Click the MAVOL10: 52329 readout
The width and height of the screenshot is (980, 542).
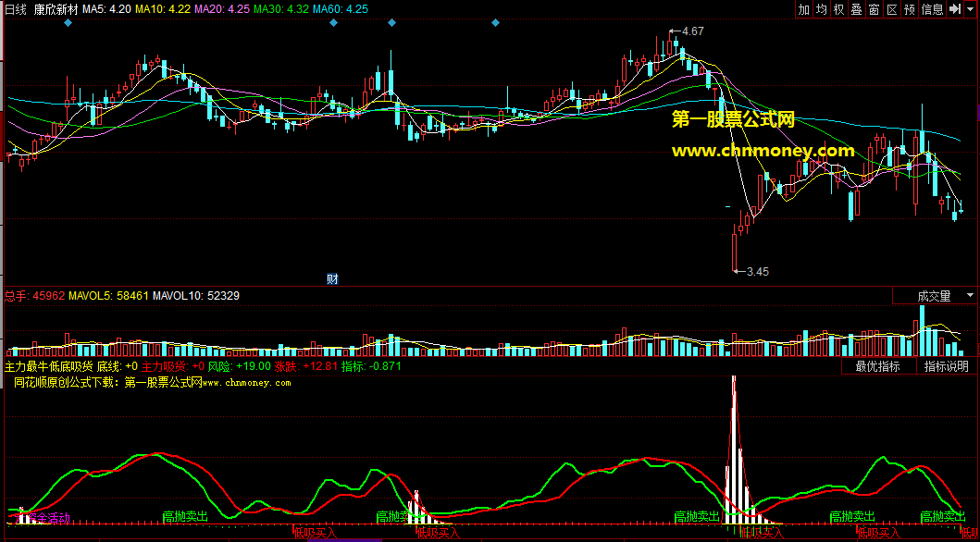[195, 295]
